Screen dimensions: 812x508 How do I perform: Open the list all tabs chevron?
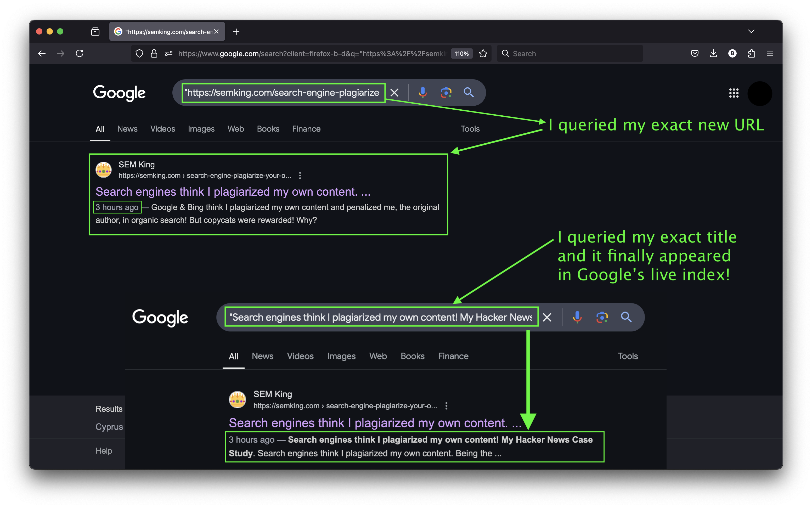pyautogui.click(x=751, y=32)
